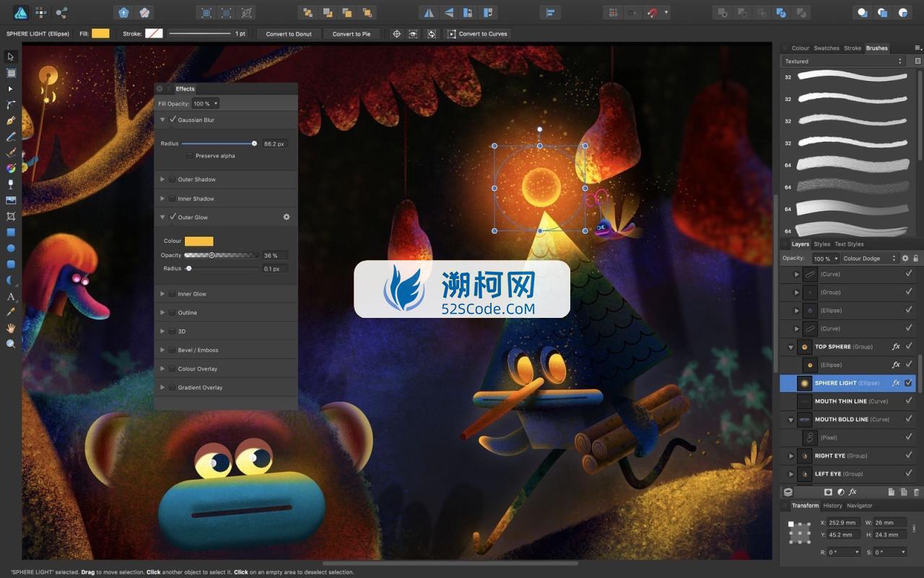Switch to the Swatches tab

coord(827,48)
